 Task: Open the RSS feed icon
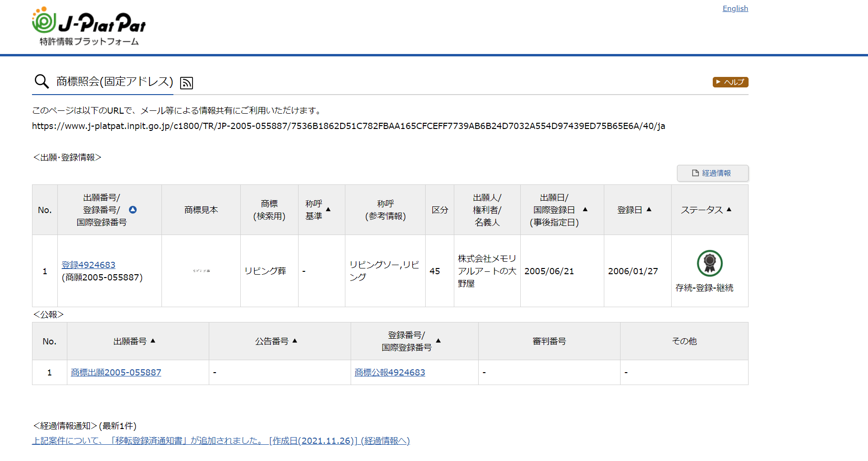[186, 83]
